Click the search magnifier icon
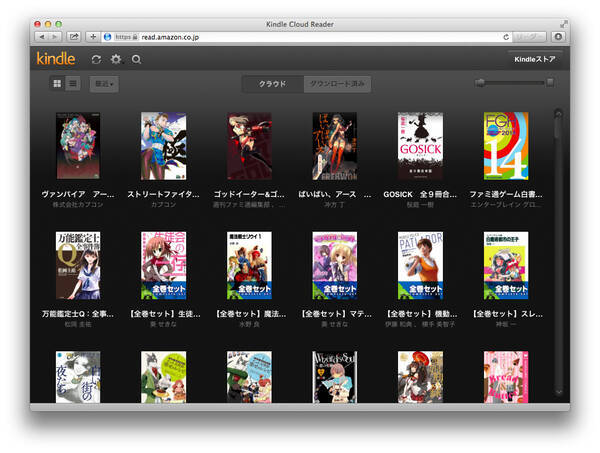 [x=136, y=59]
